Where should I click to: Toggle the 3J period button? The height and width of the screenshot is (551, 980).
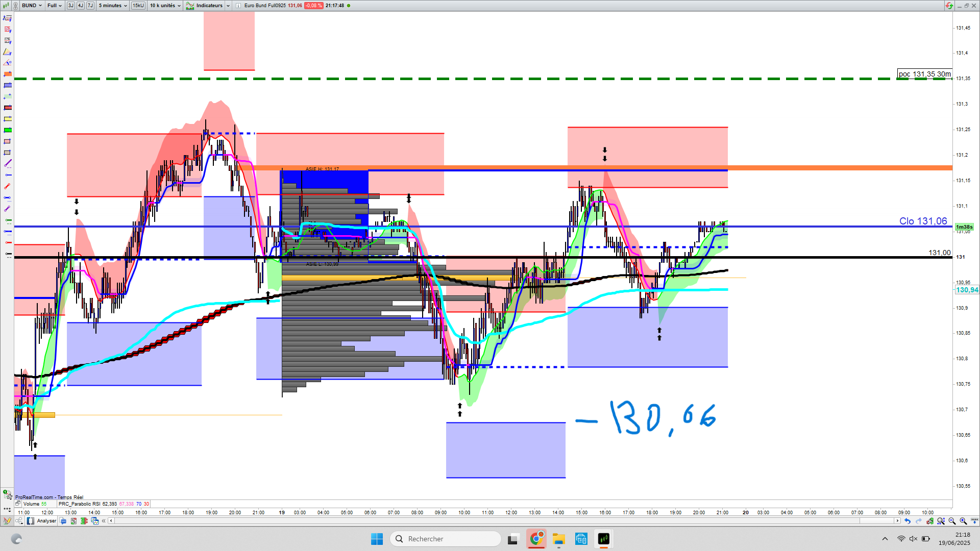(x=70, y=6)
